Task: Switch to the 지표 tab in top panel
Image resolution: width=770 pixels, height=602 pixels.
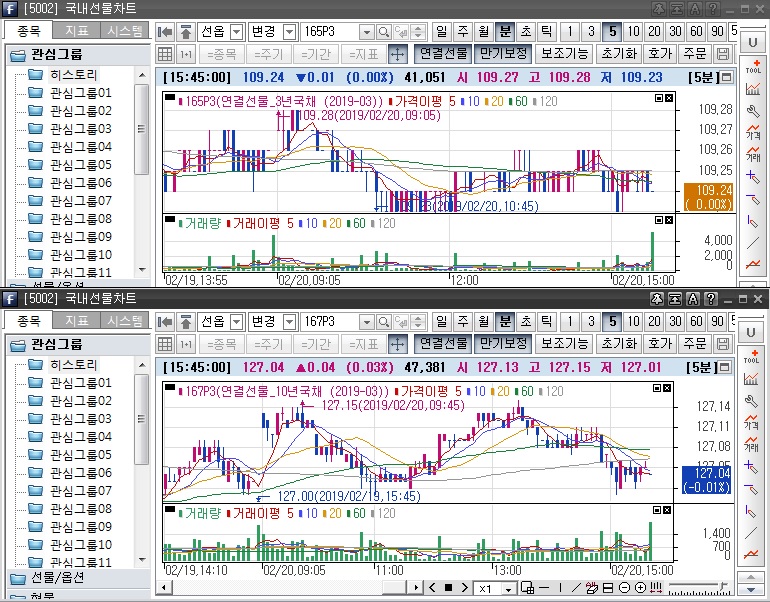Action: pos(77,31)
